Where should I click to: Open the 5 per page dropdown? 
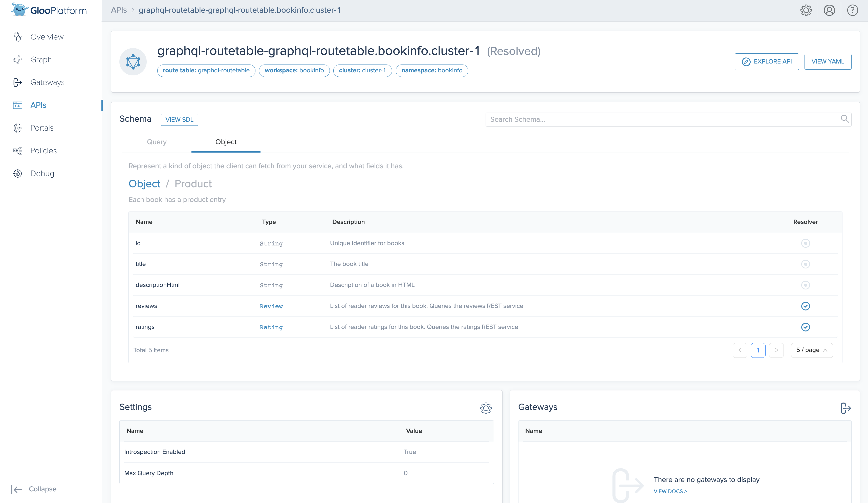click(812, 350)
